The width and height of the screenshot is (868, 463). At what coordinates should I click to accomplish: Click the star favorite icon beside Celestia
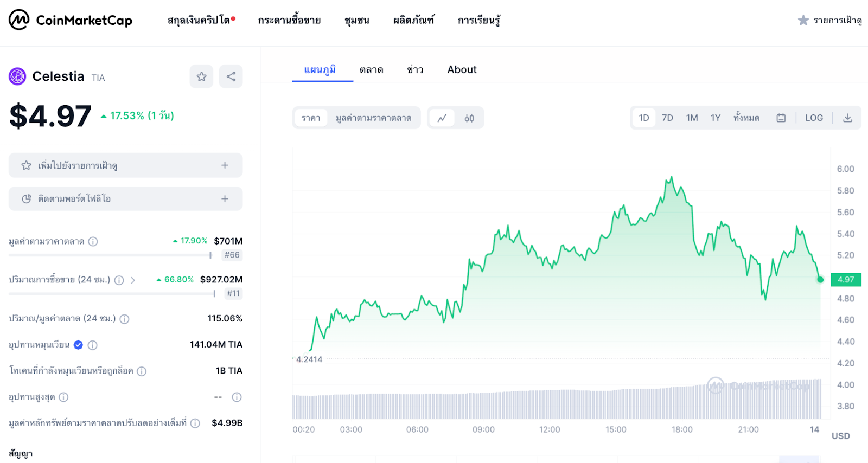click(201, 76)
